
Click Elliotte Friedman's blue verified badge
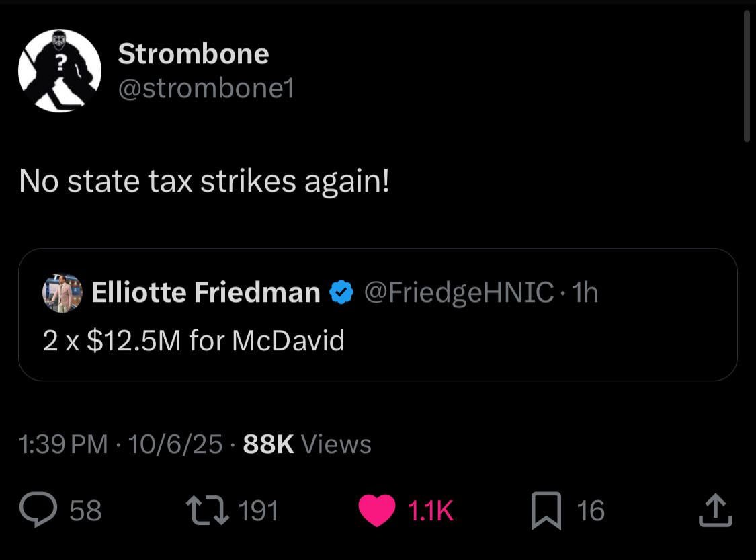(x=342, y=291)
